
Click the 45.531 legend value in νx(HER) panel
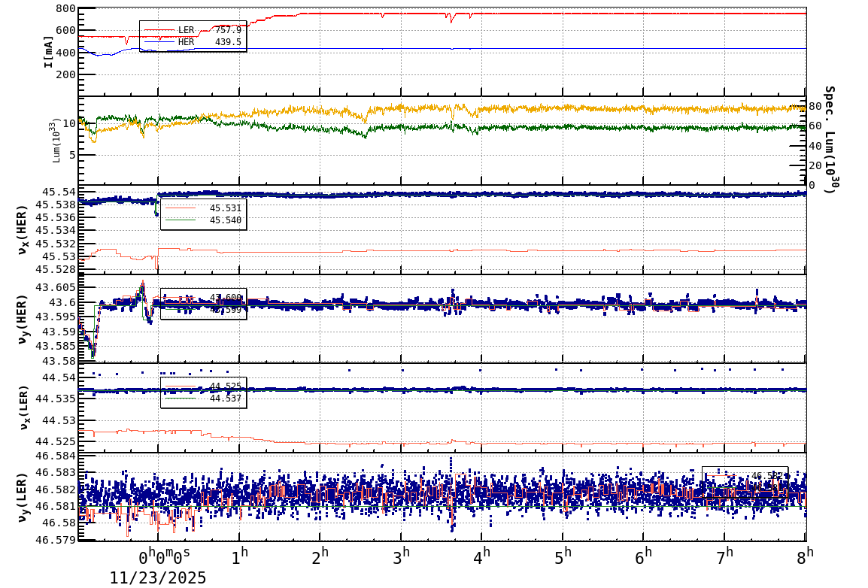coord(226,208)
